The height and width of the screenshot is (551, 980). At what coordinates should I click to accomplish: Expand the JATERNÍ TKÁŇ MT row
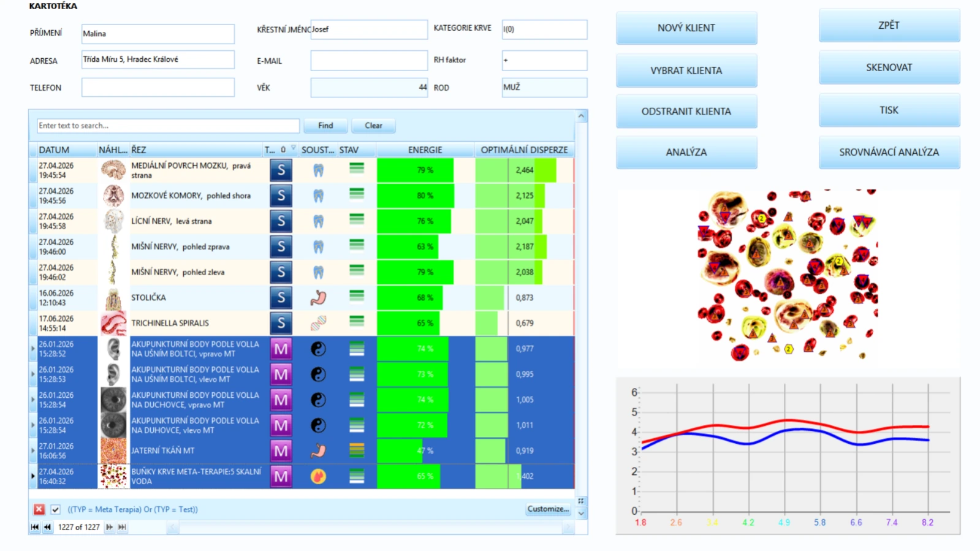click(x=32, y=450)
